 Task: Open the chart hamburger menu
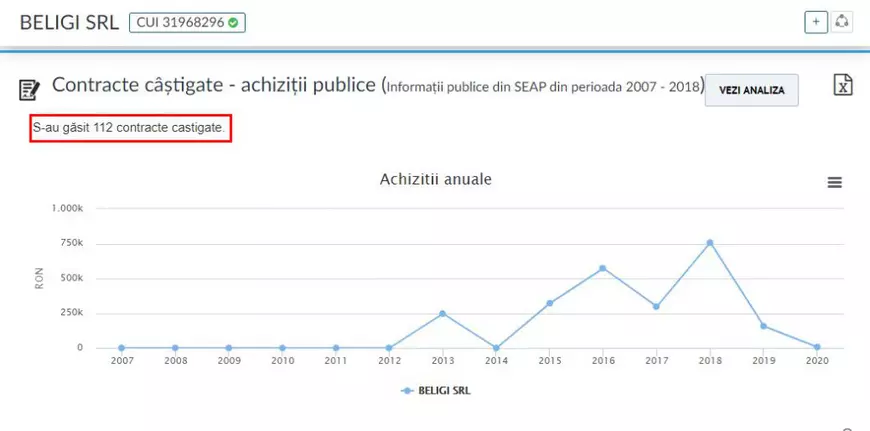(x=834, y=182)
